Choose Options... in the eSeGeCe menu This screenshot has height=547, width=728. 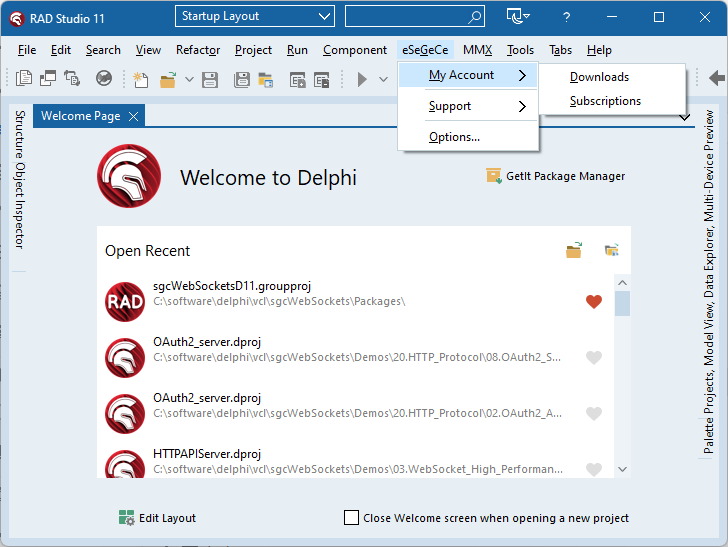pos(468,137)
